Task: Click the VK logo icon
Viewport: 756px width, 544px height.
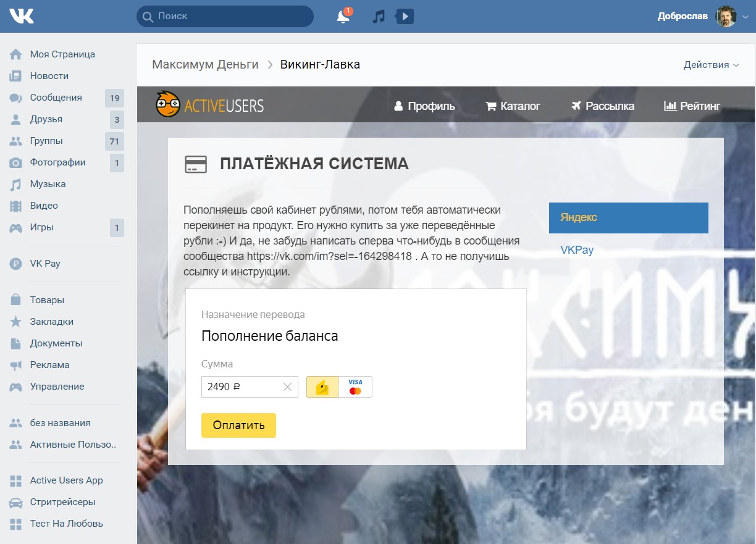Action: pos(22,16)
